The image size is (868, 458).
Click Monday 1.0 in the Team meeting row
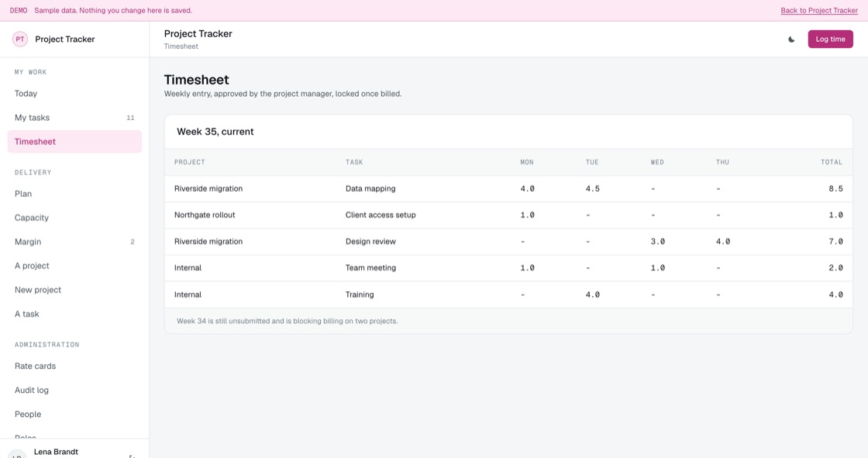527,268
